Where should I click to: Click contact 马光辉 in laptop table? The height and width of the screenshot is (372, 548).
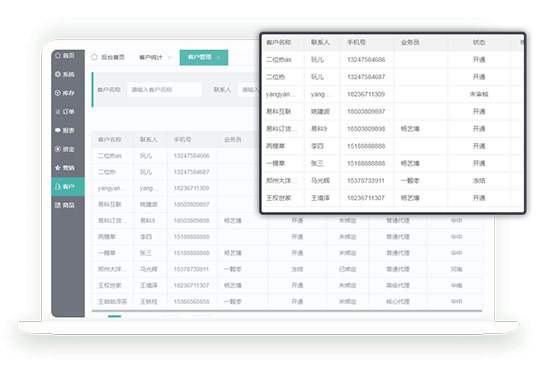(149, 269)
